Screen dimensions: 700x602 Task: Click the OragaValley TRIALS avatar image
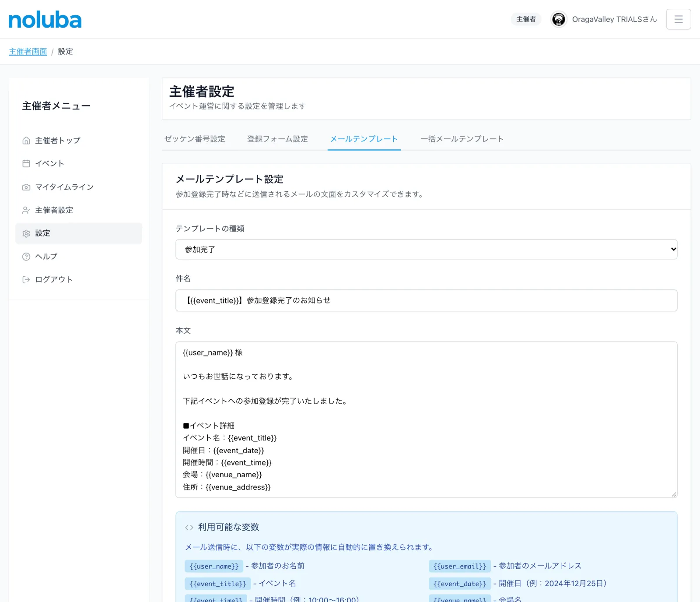click(559, 19)
